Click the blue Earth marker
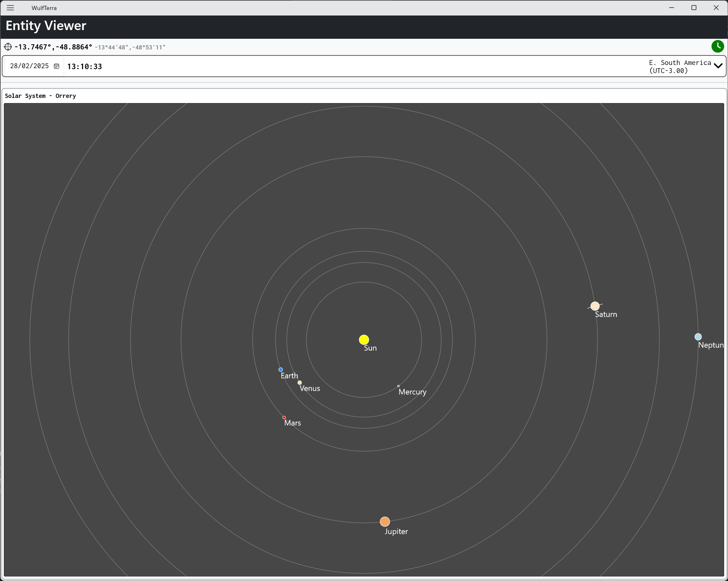Viewport: 728px width, 581px height. [281, 370]
